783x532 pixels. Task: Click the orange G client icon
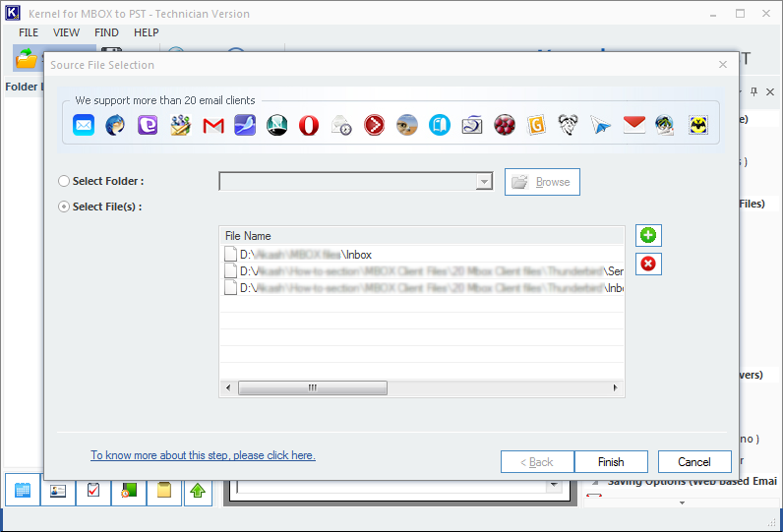pyautogui.click(x=536, y=125)
